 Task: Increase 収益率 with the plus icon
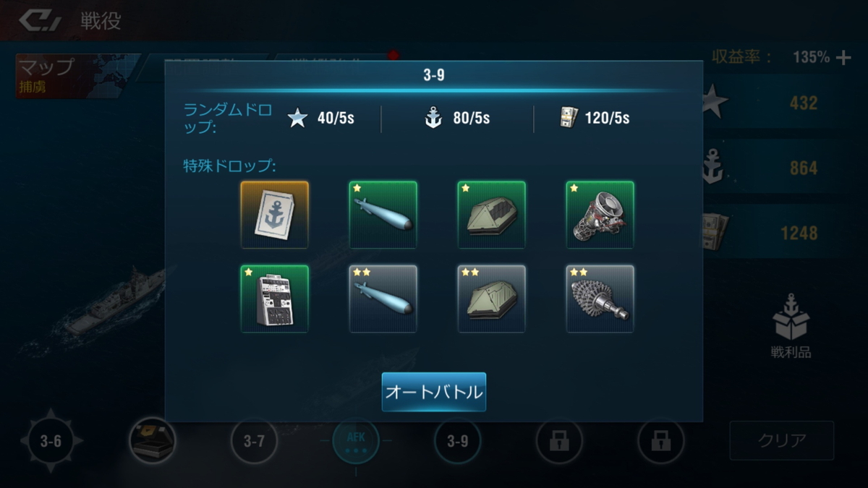tap(843, 58)
